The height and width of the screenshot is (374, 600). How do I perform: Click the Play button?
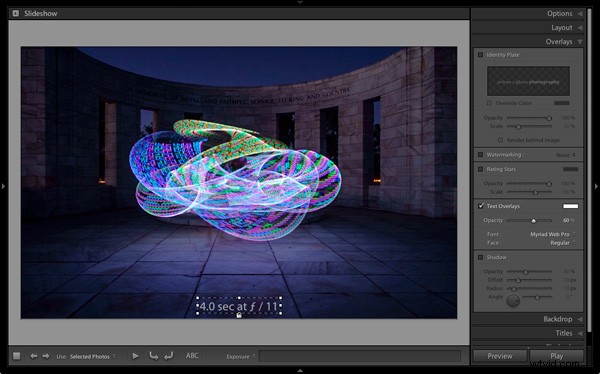(x=557, y=356)
